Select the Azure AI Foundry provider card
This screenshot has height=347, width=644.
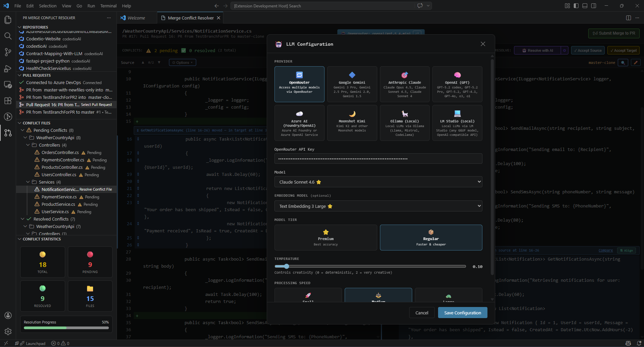pos(299,123)
